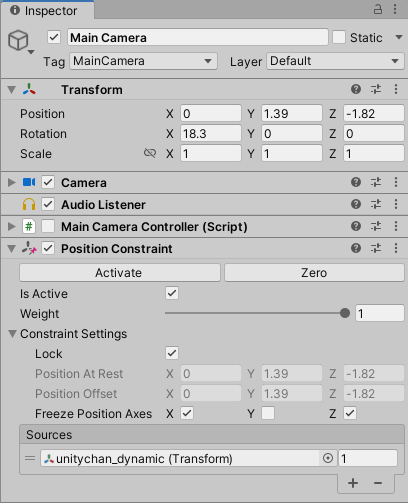Click the Weight slider handle
The image size is (408, 503).
tap(345, 313)
